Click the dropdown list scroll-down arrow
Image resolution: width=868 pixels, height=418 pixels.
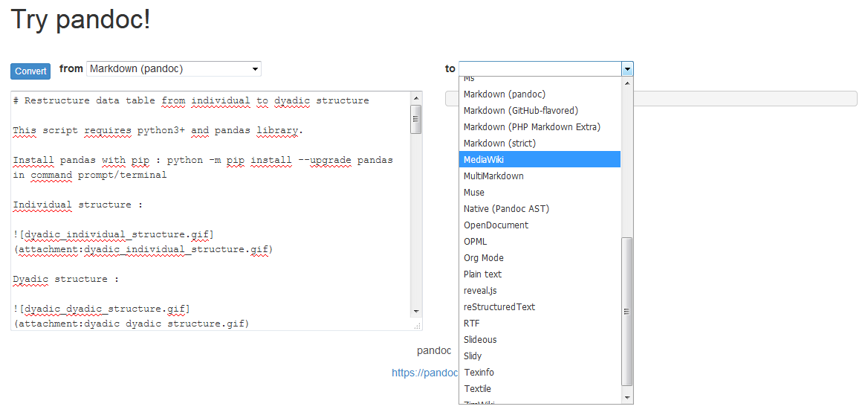coord(627,397)
